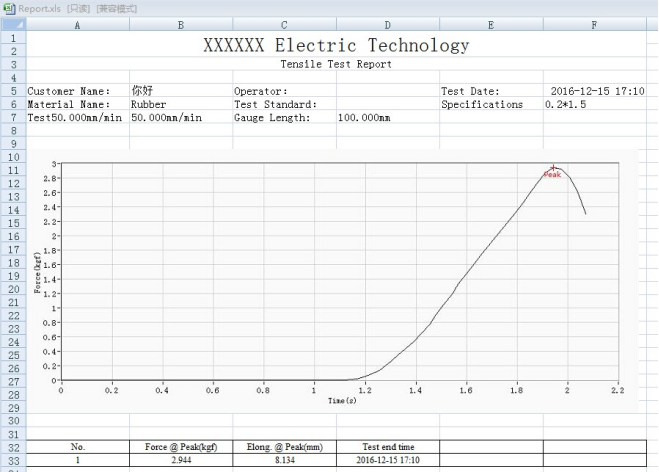Click the 'Time(s)' axis label on chart

(341, 400)
